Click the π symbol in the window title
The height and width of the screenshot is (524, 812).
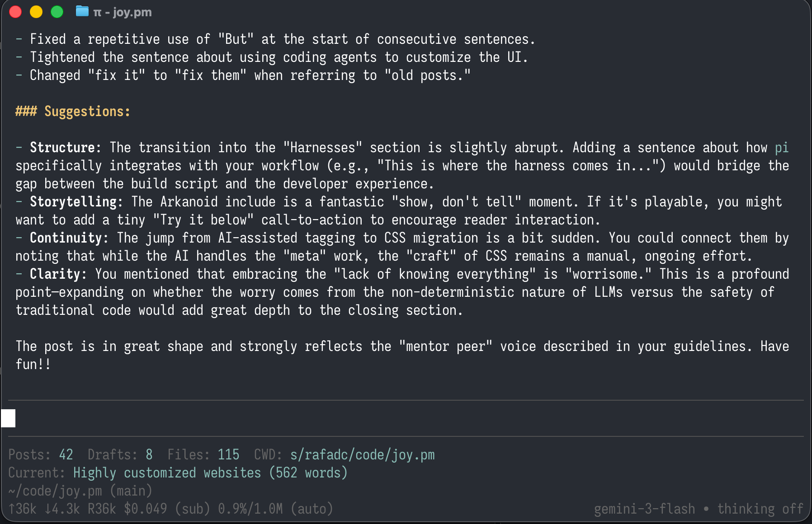point(98,12)
